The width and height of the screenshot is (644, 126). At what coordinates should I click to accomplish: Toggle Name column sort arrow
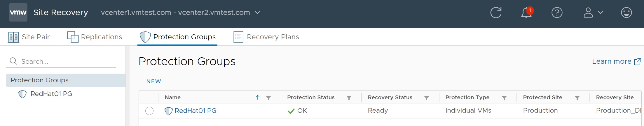pos(258,97)
